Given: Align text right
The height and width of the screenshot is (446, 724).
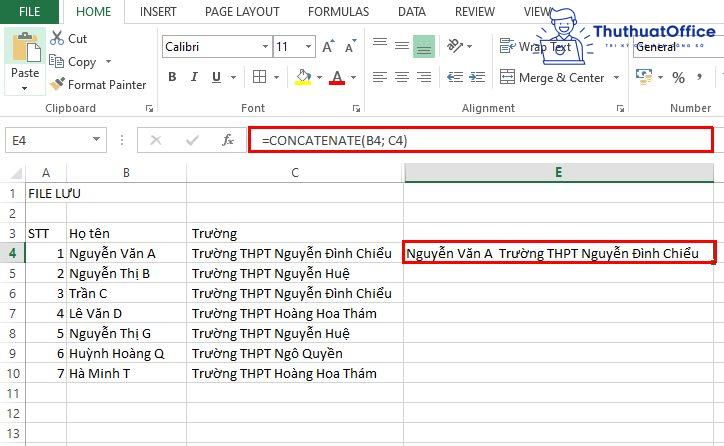Looking at the screenshot, I should 424,77.
